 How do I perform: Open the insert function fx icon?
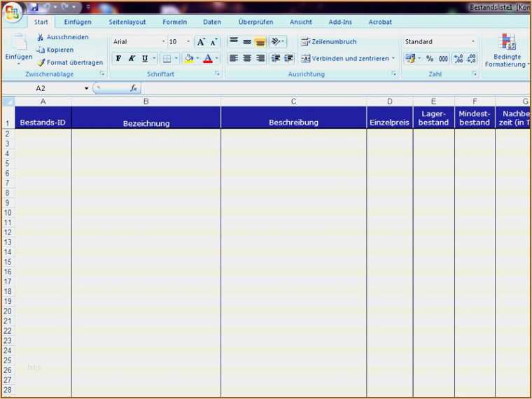pos(133,88)
